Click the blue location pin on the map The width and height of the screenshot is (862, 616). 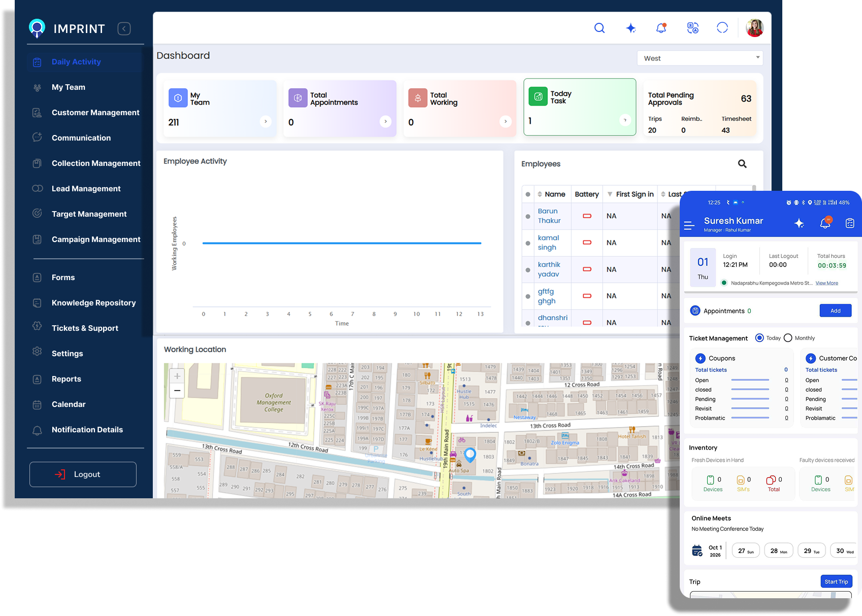[x=470, y=454]
